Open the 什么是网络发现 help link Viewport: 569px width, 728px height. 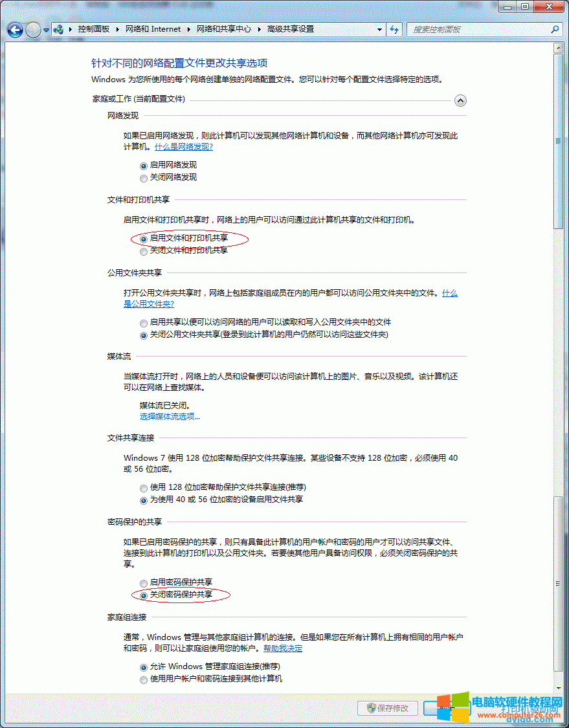pos(183,147)
